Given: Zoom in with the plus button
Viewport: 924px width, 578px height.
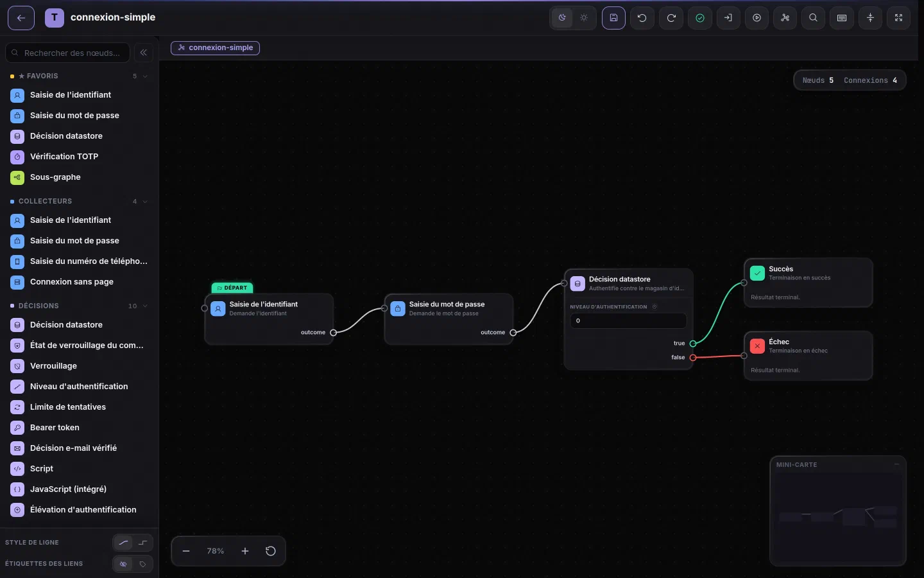Looking at the screenshot, I should (x=245, y=551).
